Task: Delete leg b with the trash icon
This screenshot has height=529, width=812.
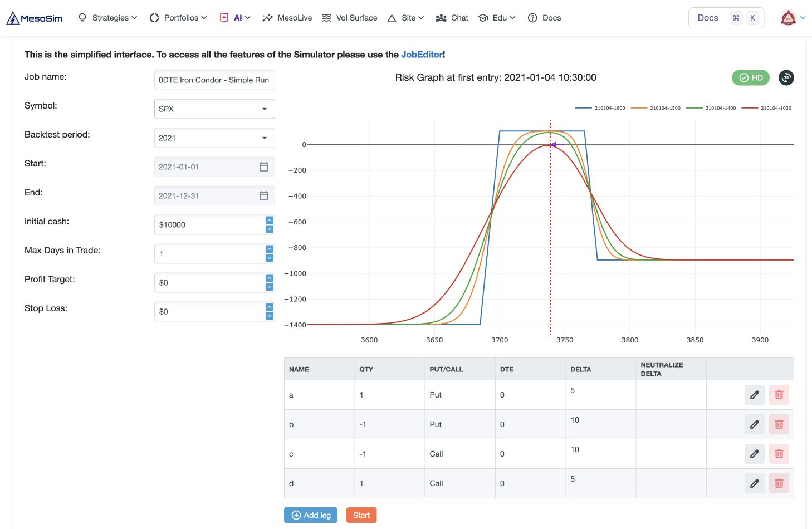Action: tap(779, 424)
